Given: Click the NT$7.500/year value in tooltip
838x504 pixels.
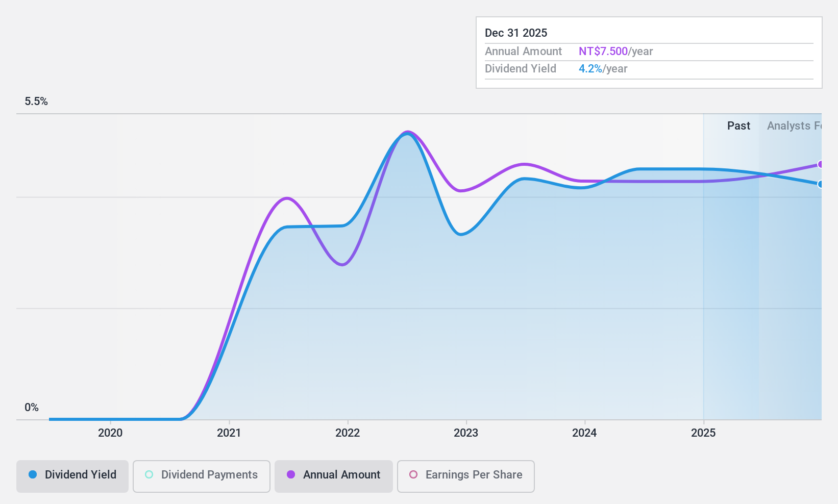Looking at the screenshot, I should tap(616, 52).
